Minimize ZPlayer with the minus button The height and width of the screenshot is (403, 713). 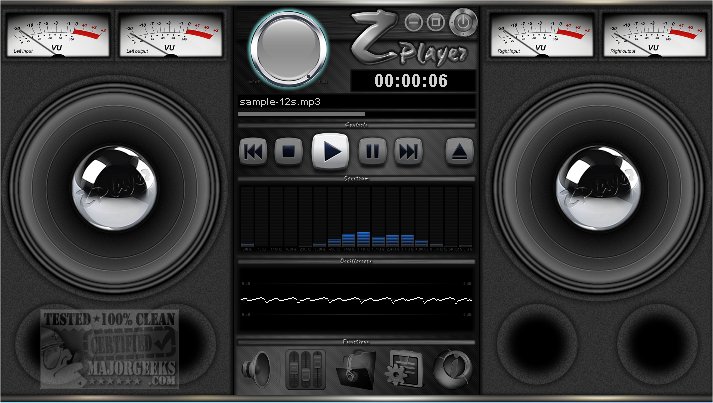(x=413, y=22)
